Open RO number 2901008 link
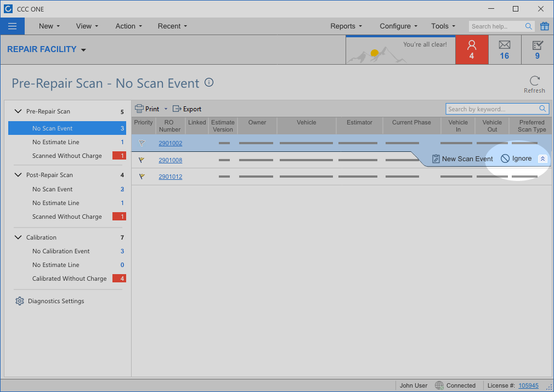The width and height of the screenshot is (554, 392). tap(170, 160)
